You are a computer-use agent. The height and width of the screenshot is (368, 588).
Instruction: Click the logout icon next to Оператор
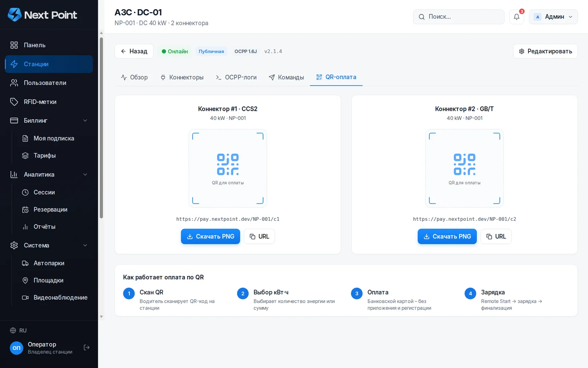[87, 347]
